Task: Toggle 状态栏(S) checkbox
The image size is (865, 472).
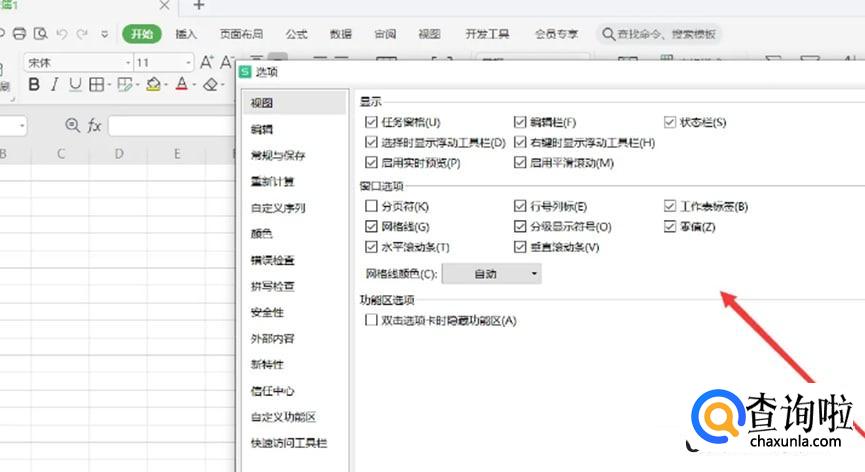Action: 670,122
